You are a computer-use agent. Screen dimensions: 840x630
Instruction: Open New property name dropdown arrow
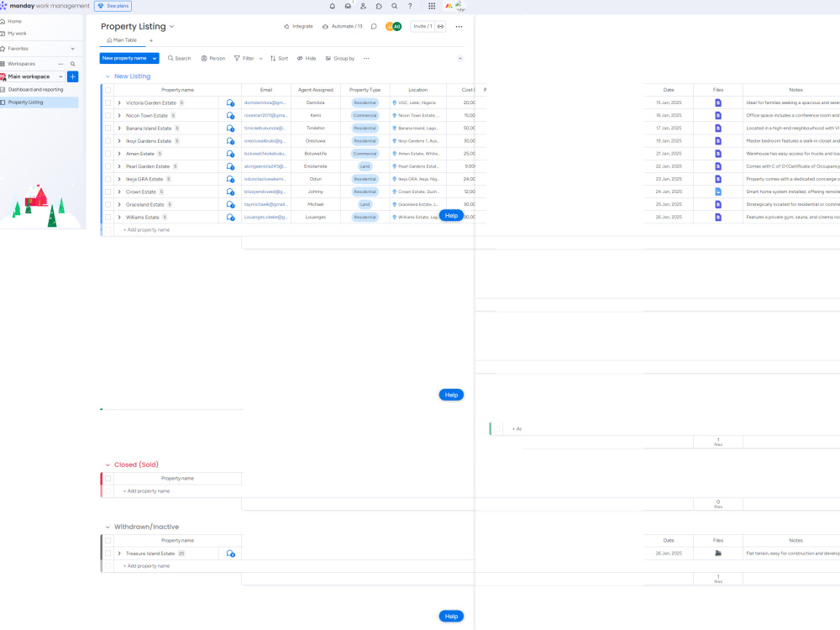click(x=155, y=59)
